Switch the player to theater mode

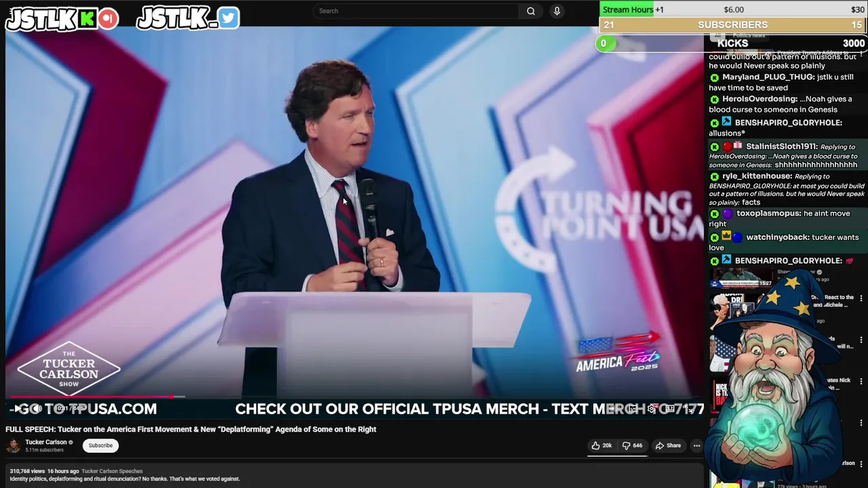(x=670, y=409)
